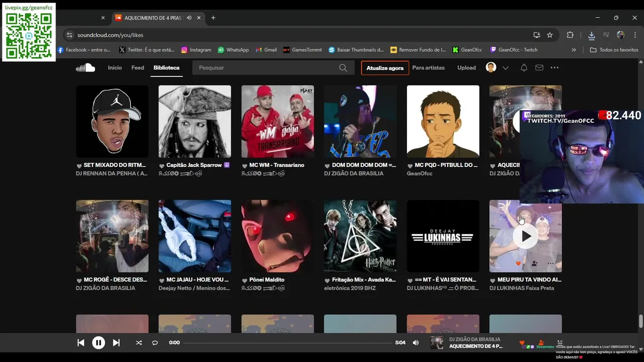This screenshot has width=644, height=362.
Task: Open the Todos os favoritos folder
Action: [x=614, y=50]
